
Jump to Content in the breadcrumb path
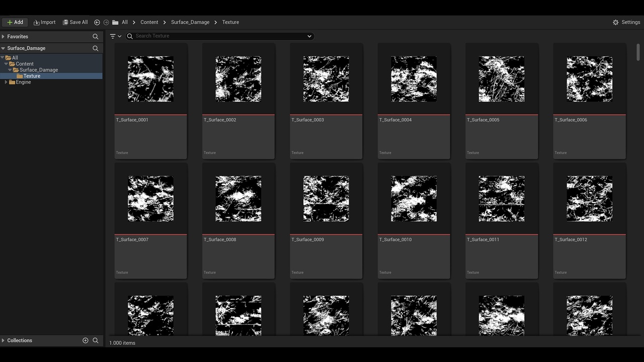click(149, 22)
